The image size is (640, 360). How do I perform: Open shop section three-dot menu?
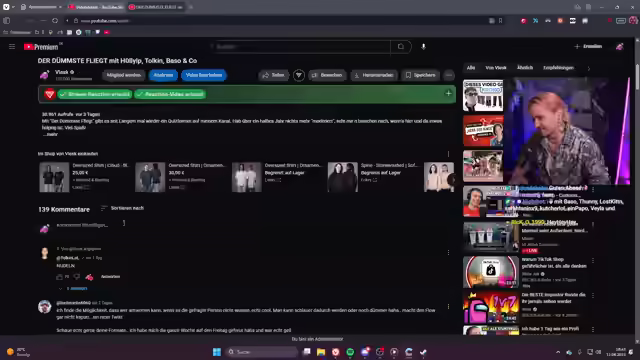(x=448, y=154)
